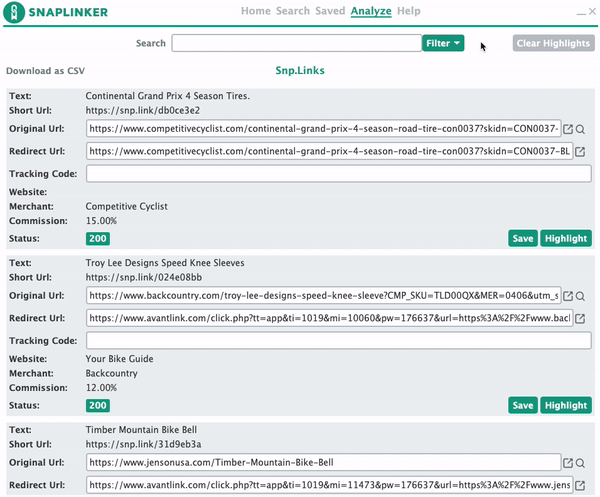The image size is (600, 497).
Task: Click Timber Bell jensonusa Original Url field
Action: click(x=324, y=462)
